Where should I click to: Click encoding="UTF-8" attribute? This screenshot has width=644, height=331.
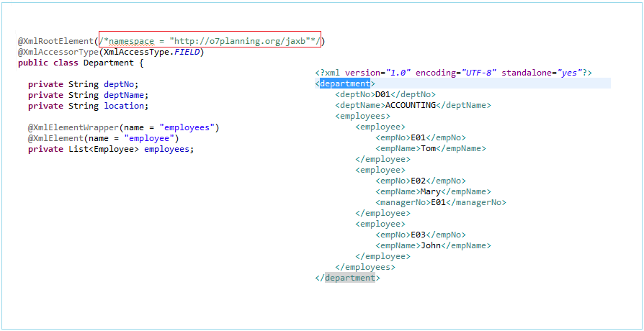(x=456, y=73)
